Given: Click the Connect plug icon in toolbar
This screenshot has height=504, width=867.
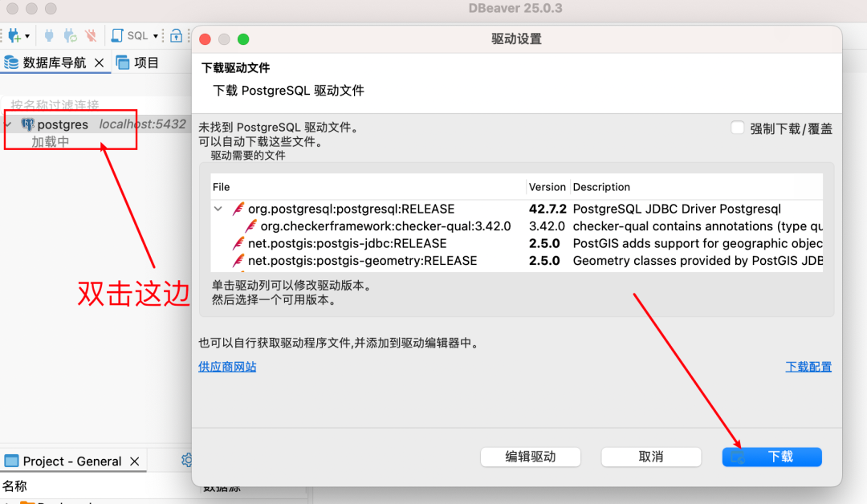Looking at the screenshot, I should [x=49, y=36].
